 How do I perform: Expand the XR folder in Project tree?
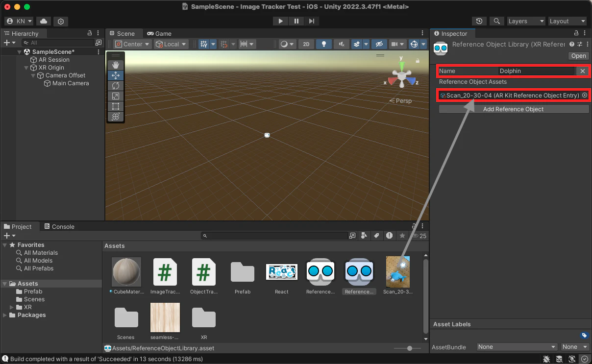click(x=12, y=307)
